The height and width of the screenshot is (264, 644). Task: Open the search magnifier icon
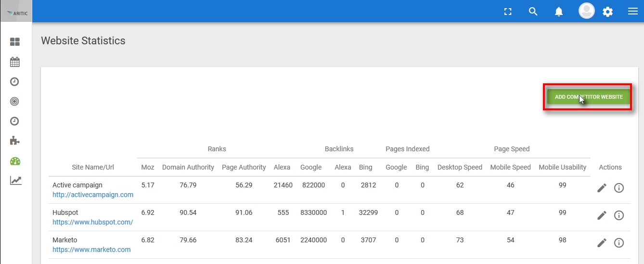pyautogui.click(x=533, y=12)
